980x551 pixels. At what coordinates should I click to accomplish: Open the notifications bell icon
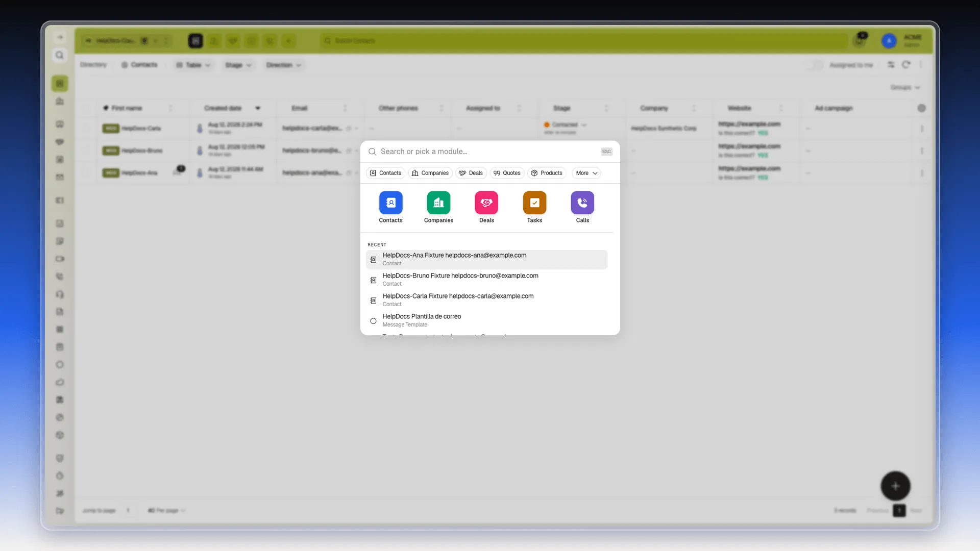(x=860, y=40)
